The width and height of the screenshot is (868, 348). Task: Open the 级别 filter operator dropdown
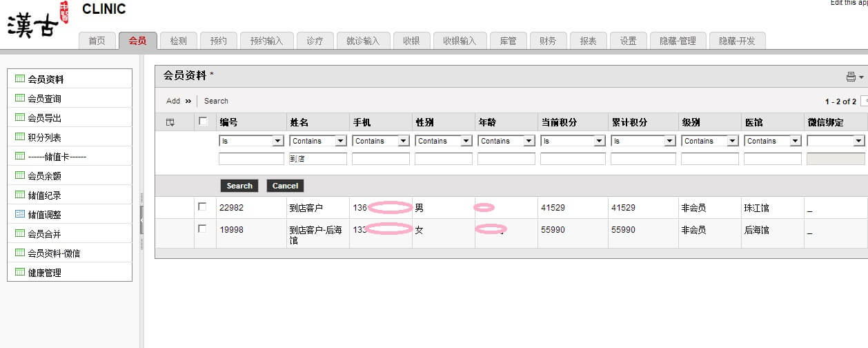point(710,141)
